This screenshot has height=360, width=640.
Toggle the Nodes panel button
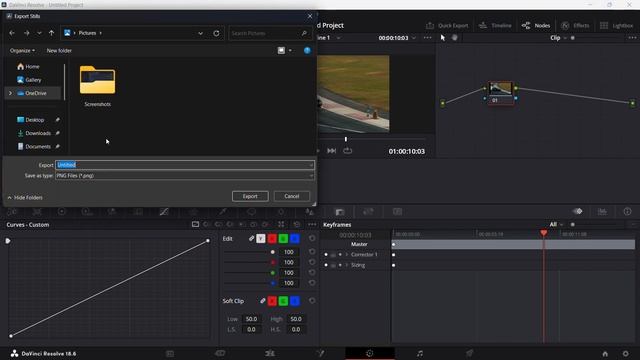click(536, 25)
